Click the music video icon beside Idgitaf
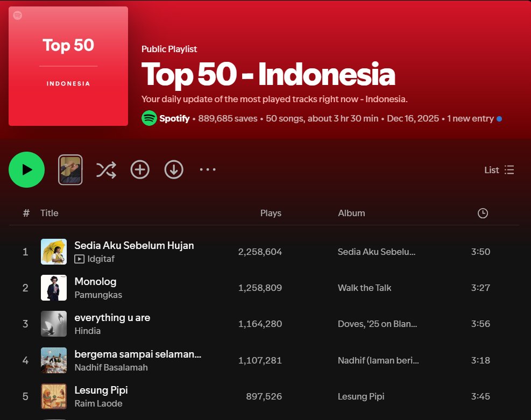The height and width of the screenshot is (420, 531). pos(79,259)
